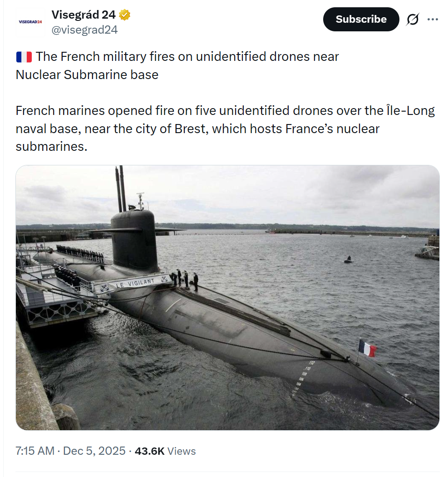Image resolution: width=448 pixels, height=477 pixels.
Task: Click the French tricolor flag on submarine
Action: coord(367,348)
